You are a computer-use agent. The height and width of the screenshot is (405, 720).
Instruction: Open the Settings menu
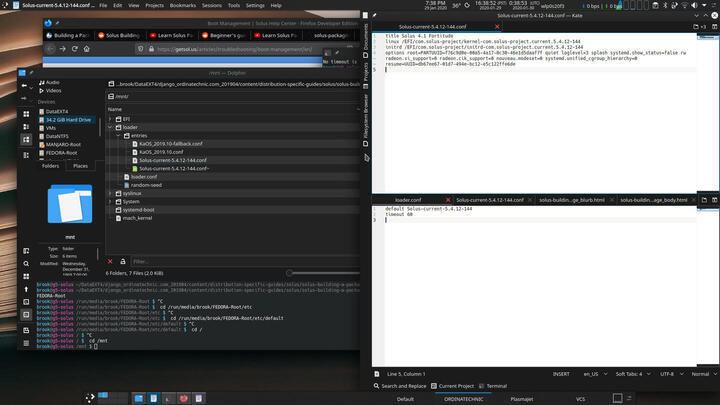(255, 6)
